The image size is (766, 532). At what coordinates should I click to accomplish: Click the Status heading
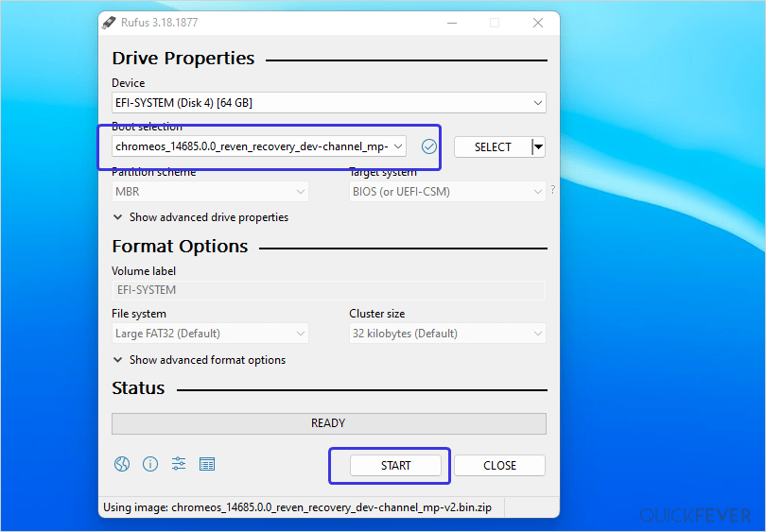click(138, 388)
